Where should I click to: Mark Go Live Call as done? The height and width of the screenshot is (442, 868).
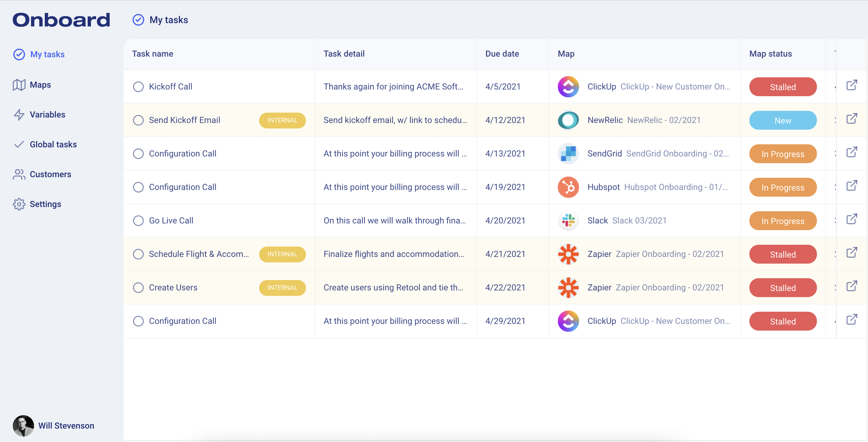click(x=138, y=220)
